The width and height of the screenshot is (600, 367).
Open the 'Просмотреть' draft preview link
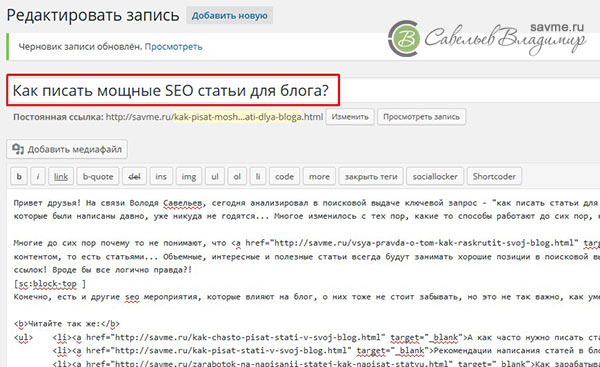(173, 47)
